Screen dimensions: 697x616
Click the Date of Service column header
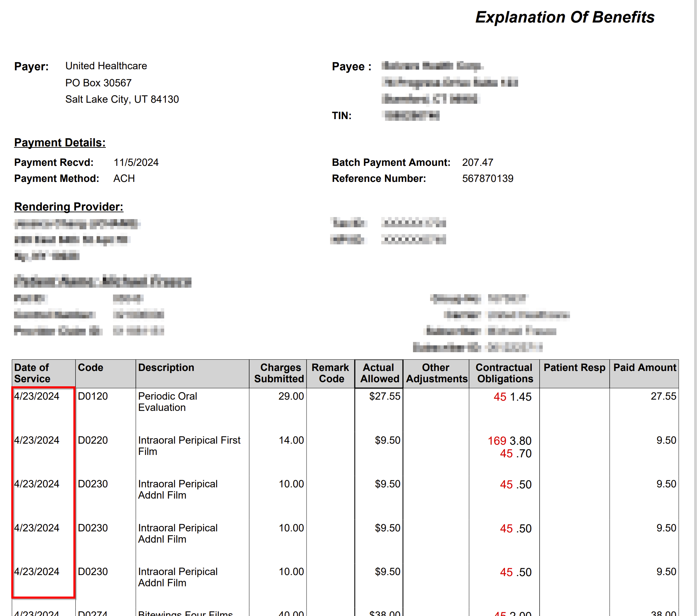[32, 373]
